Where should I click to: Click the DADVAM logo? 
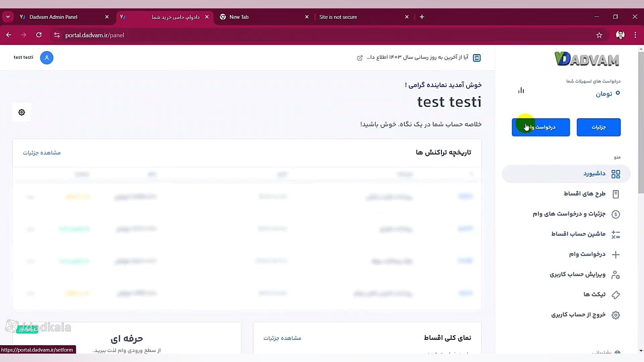587,59
